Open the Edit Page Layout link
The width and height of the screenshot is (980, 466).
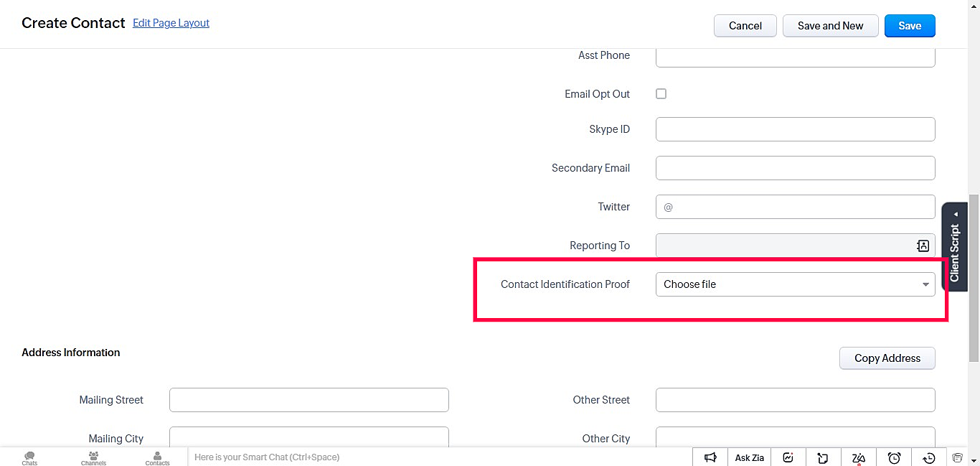click(171, 23)
